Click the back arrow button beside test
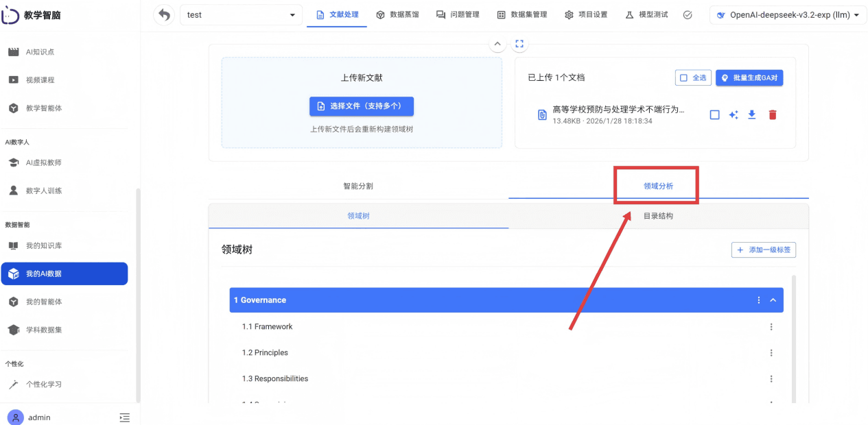The image size is (868, 425). tap(164, 14)
